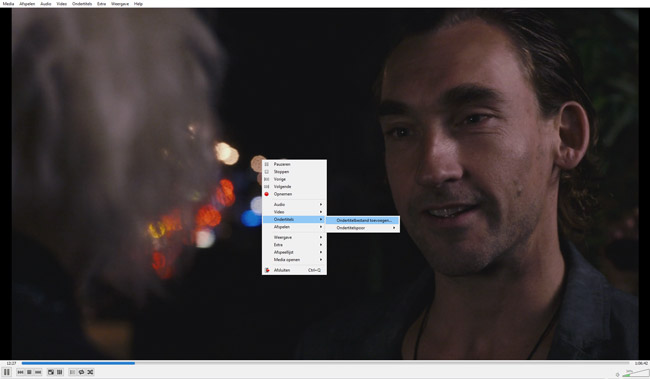This screenshot has height=379, width=650.
Task: Open the Video menu in menu bar
Action: click(62, 4)
